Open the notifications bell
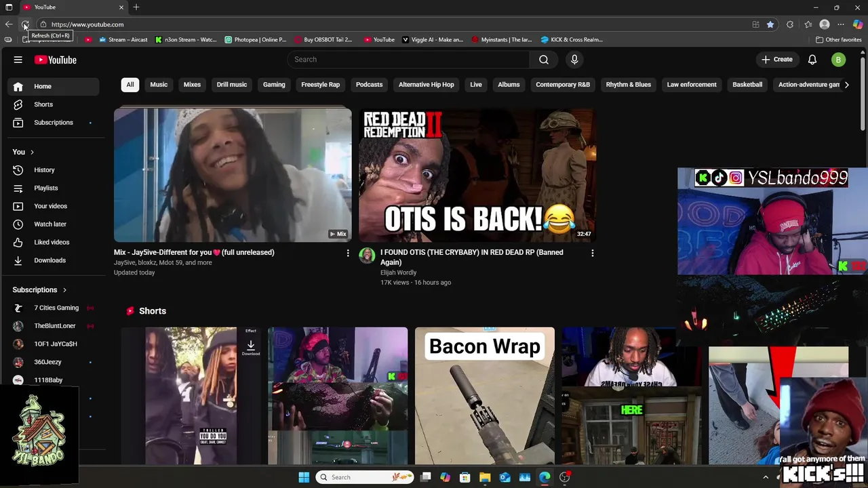Image resolution: width=868 pixels, height=488 pixels. [812, 60]
